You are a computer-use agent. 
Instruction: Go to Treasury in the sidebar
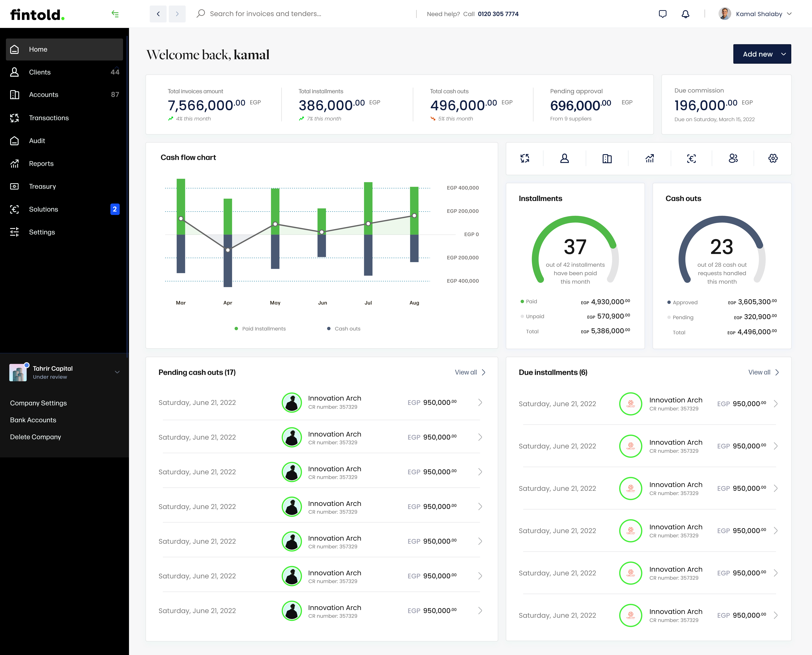pyautogui.click(x=42, y=186)
